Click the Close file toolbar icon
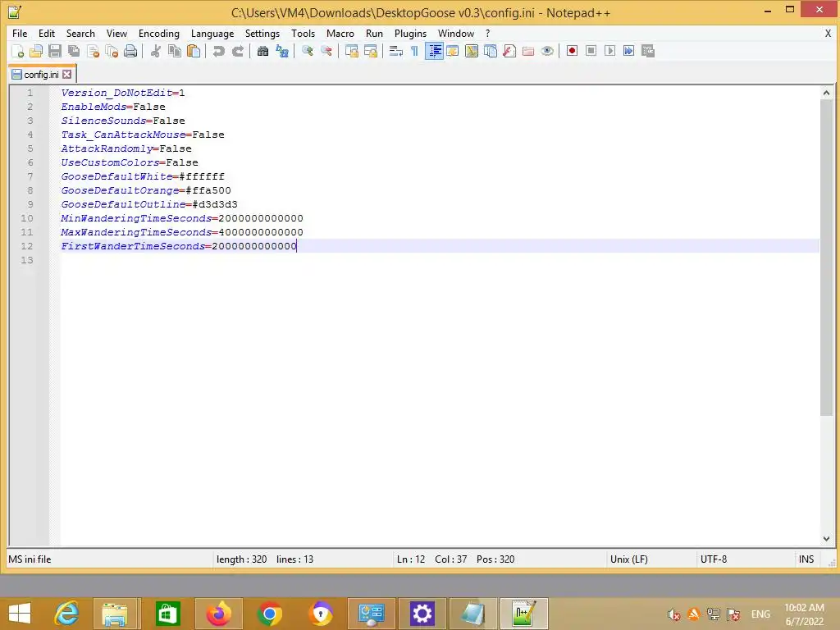 93,51
